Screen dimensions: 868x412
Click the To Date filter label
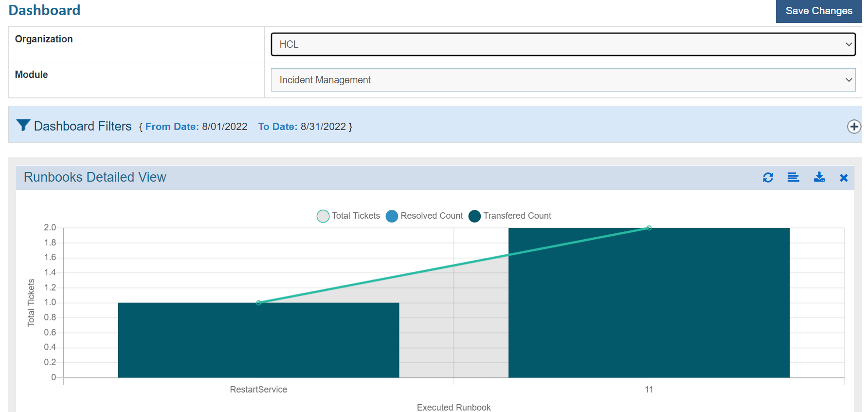277,127
